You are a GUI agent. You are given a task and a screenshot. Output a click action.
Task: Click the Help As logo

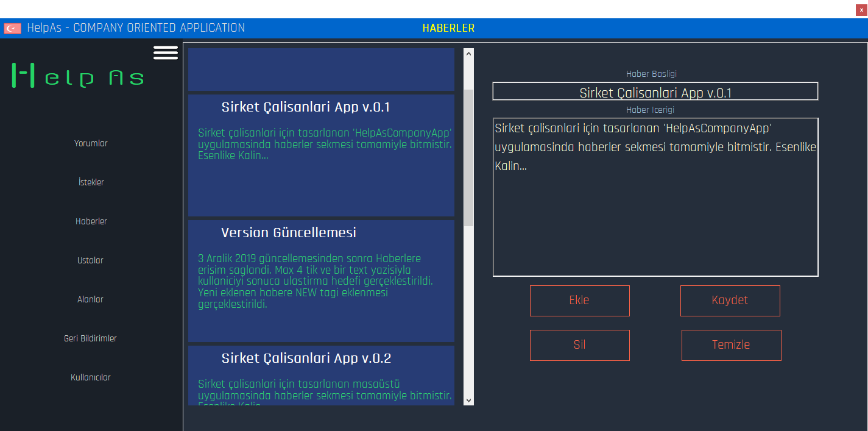click(x=77, y=76)
